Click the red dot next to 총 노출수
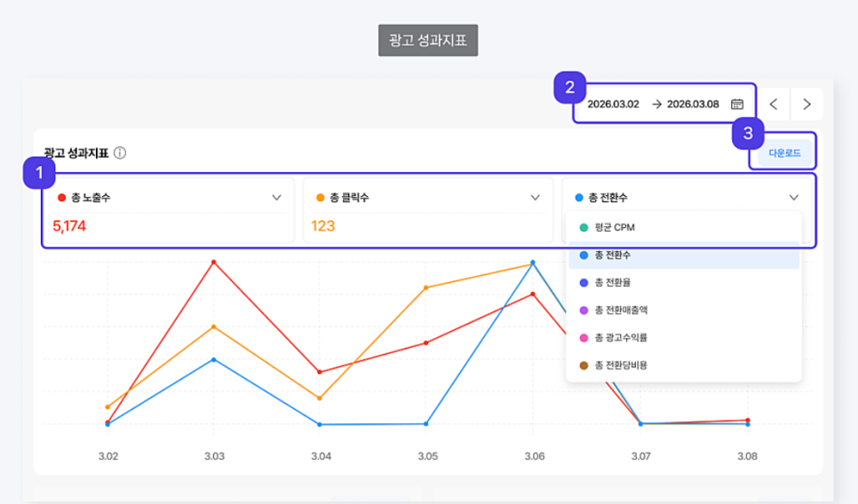 coord(62,197)
